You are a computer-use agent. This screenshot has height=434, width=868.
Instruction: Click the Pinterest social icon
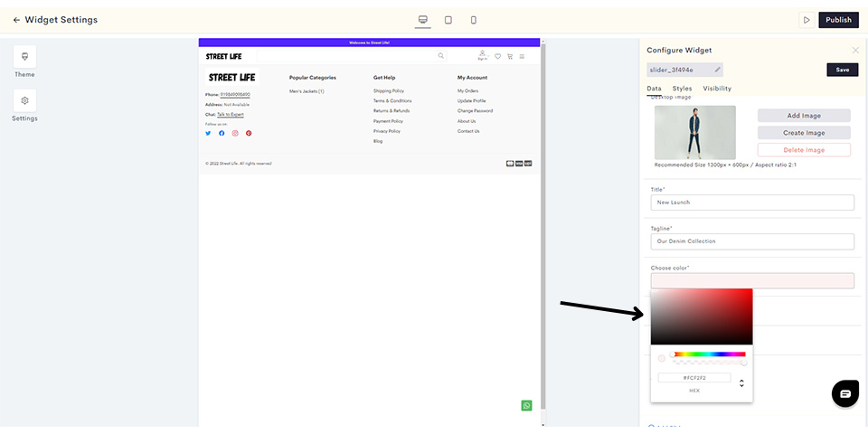tap(249, 134)
